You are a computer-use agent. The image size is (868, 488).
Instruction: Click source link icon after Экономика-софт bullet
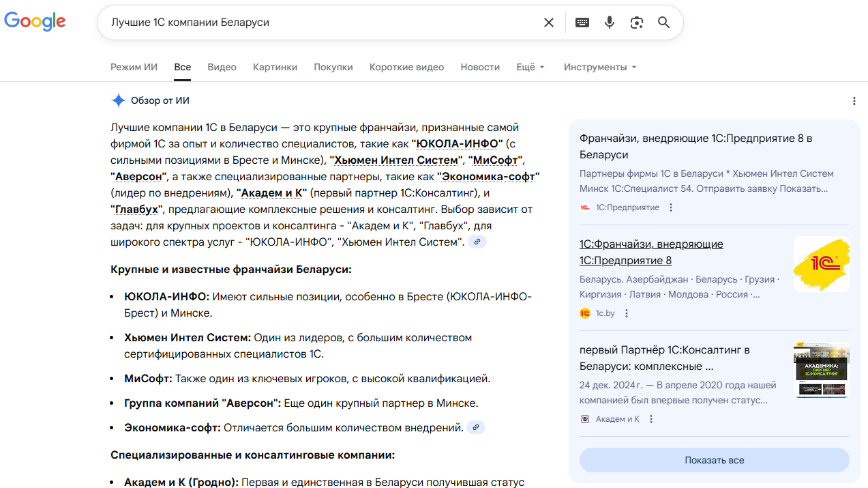click(477, 428)
